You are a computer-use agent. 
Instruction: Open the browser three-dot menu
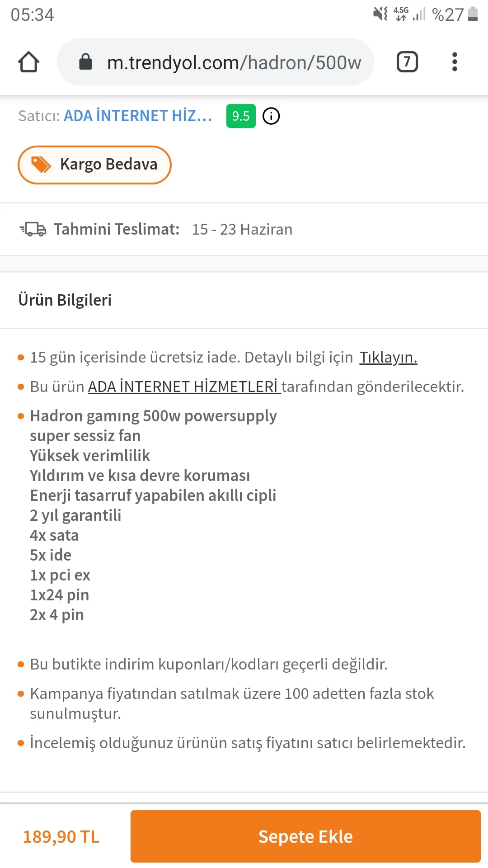(455, 62)
